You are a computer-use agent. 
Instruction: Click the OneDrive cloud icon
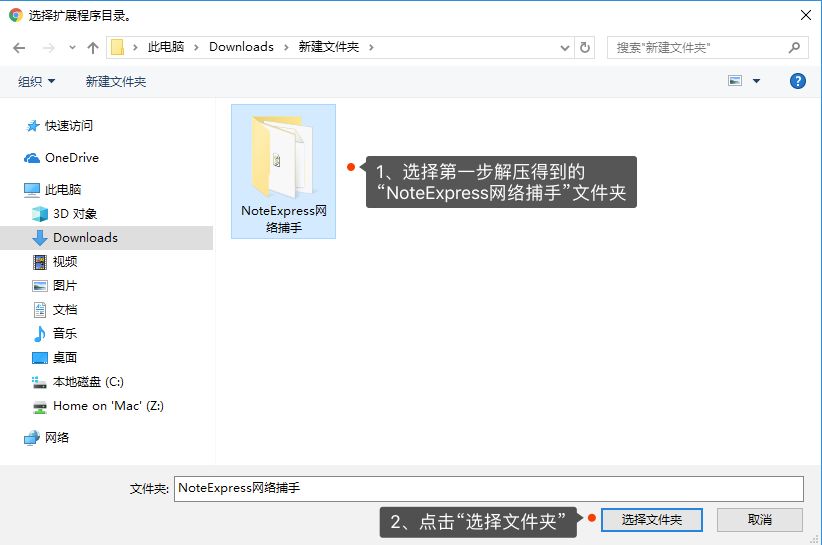[x=32, y=158]
